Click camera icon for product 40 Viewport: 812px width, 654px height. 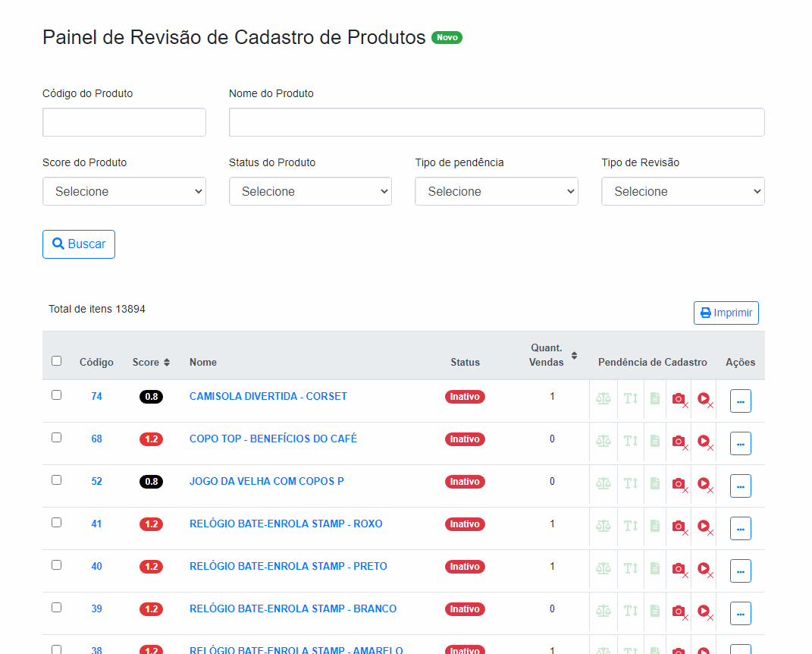point(680,570)
